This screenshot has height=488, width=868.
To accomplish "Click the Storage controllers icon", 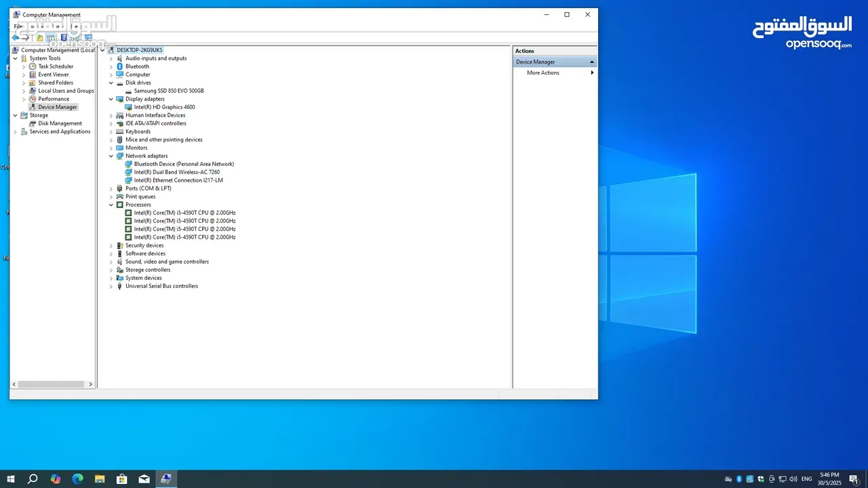I will point(120,270).
